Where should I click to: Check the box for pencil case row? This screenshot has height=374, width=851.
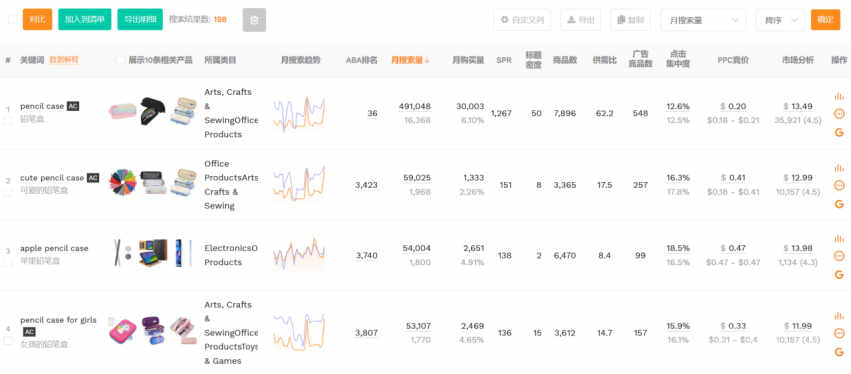pos(8,120)
